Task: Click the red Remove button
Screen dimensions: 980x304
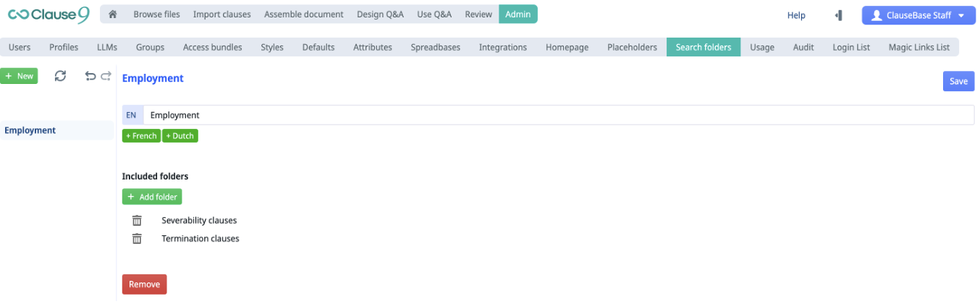Action: [144, 284]
